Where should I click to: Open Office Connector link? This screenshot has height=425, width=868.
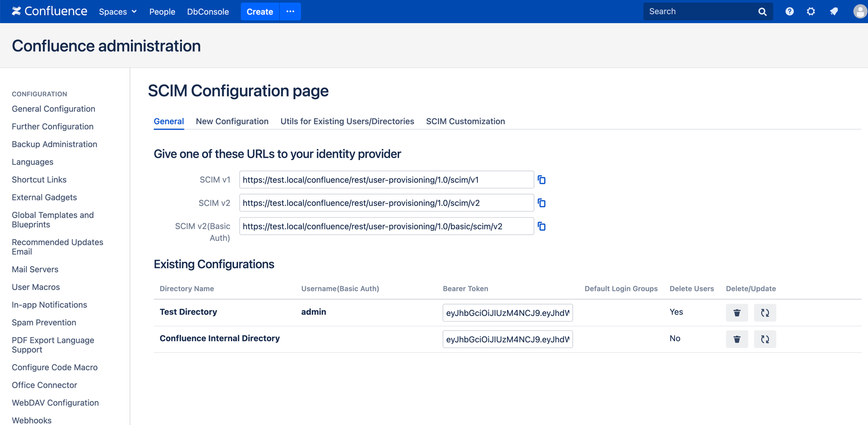click(x=44, y=385)
